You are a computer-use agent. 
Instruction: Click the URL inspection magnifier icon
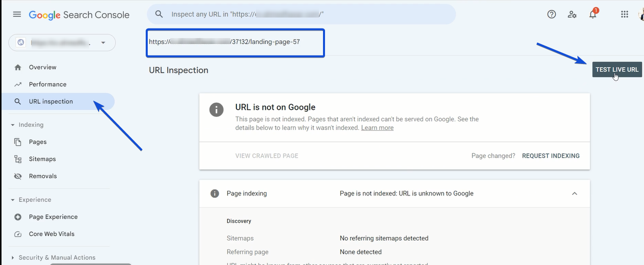coord(18,101)
